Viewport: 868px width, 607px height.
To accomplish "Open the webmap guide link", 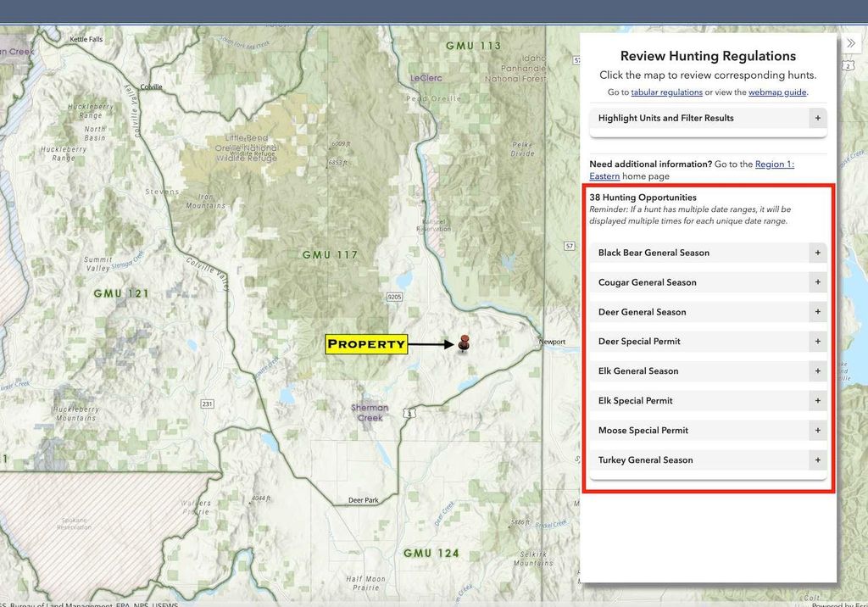I will [777, 92].
